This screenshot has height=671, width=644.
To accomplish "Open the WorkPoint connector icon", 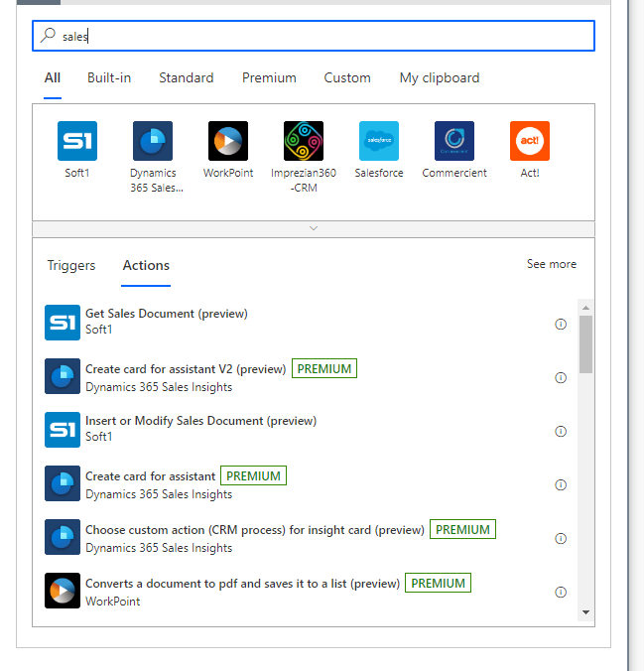I will coord(228,141).
